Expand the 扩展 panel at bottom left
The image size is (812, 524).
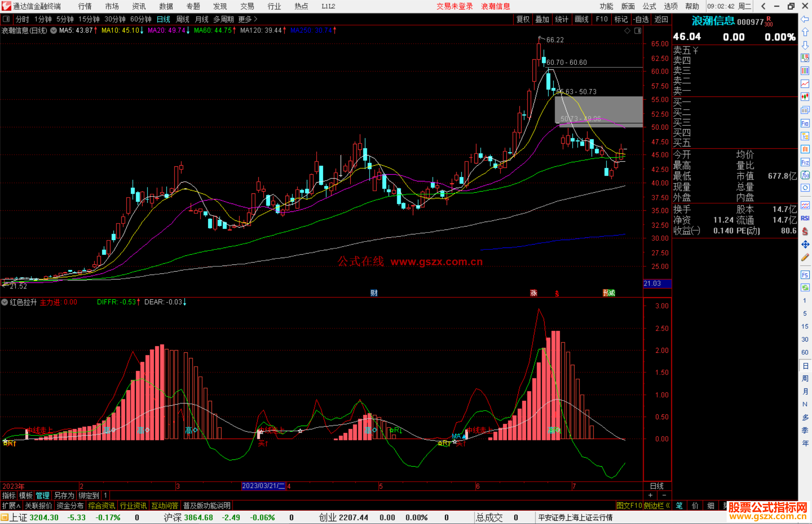(11, 506)
